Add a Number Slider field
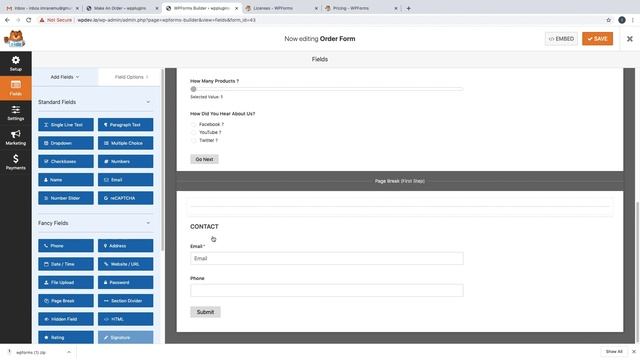The width and height of the screenshot is (640, 360). (x=66, y=198)
